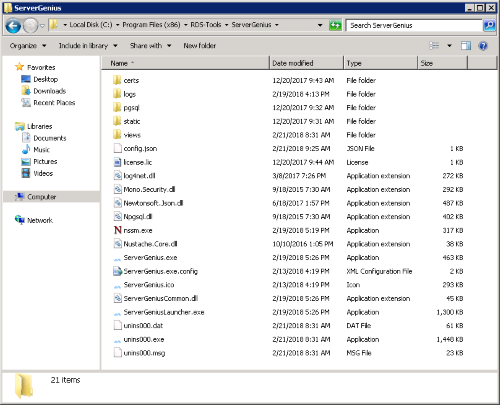Screen dimensions: 500x405
Task: Click the search magnifier icon
Action: click(489, 25)
